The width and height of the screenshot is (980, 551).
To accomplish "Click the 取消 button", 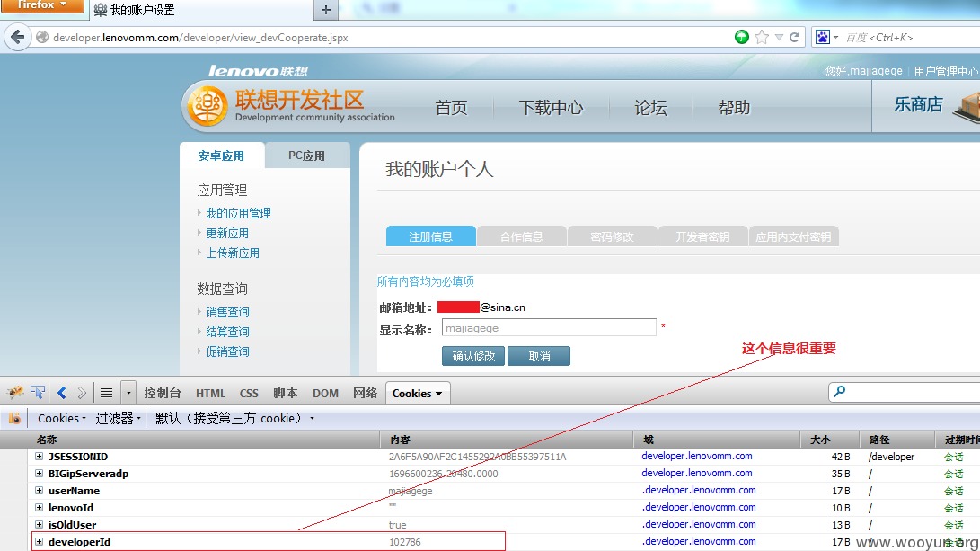I will tap(539, 356).
